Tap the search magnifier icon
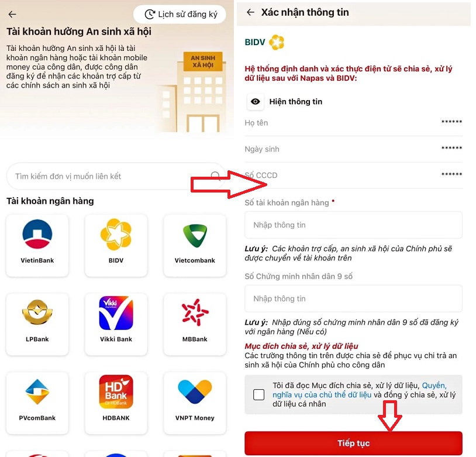 (x=215, y=176)
